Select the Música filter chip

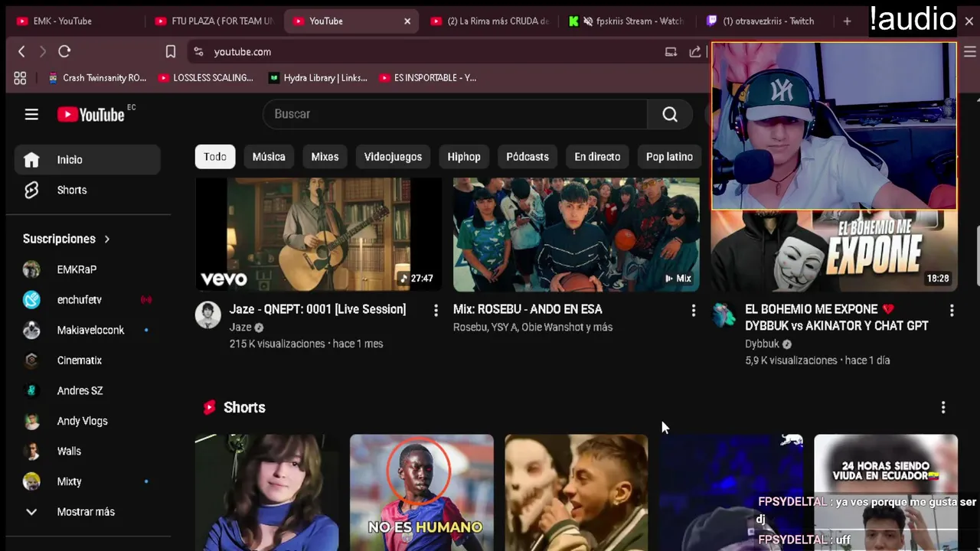coord(269,156)
